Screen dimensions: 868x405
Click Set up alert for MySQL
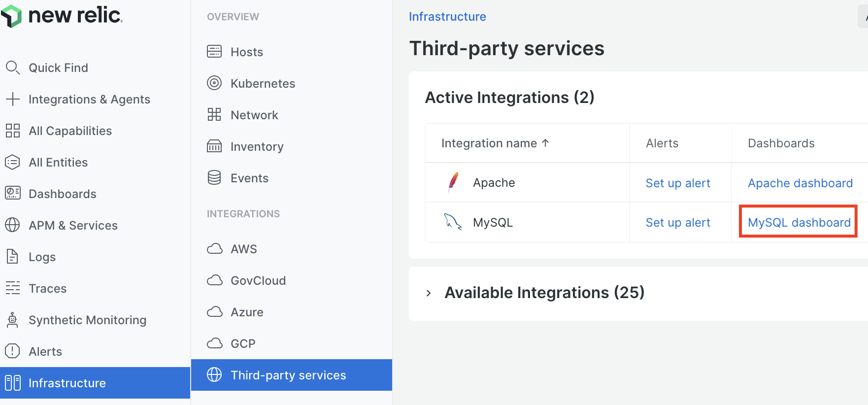point(678,222)
